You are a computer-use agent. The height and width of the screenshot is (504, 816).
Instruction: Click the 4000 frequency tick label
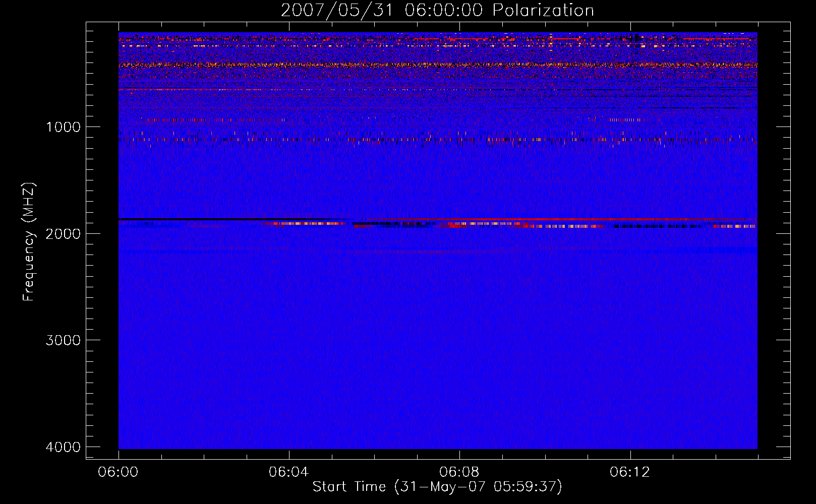(x=63, y=447)
